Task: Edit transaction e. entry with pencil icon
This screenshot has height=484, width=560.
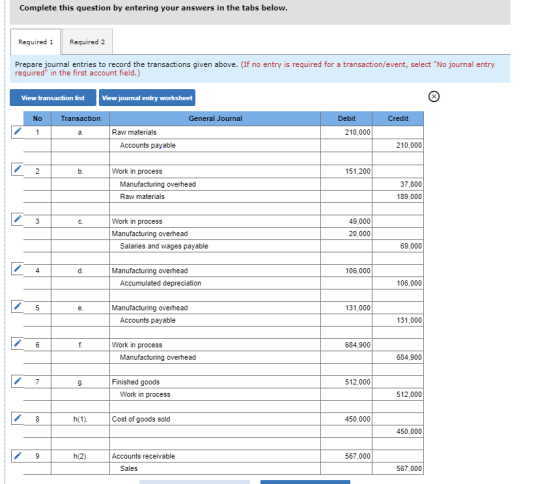Action: 17,306
